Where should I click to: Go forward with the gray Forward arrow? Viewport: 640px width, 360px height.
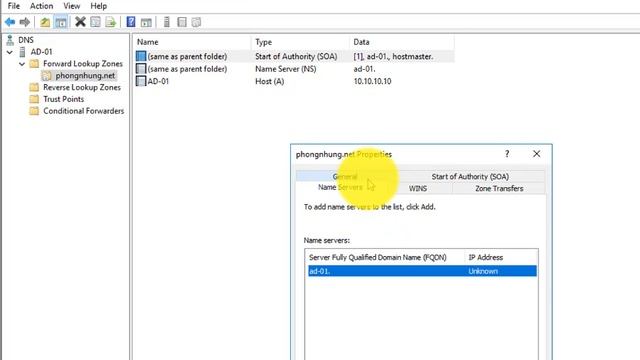[24, 22]
